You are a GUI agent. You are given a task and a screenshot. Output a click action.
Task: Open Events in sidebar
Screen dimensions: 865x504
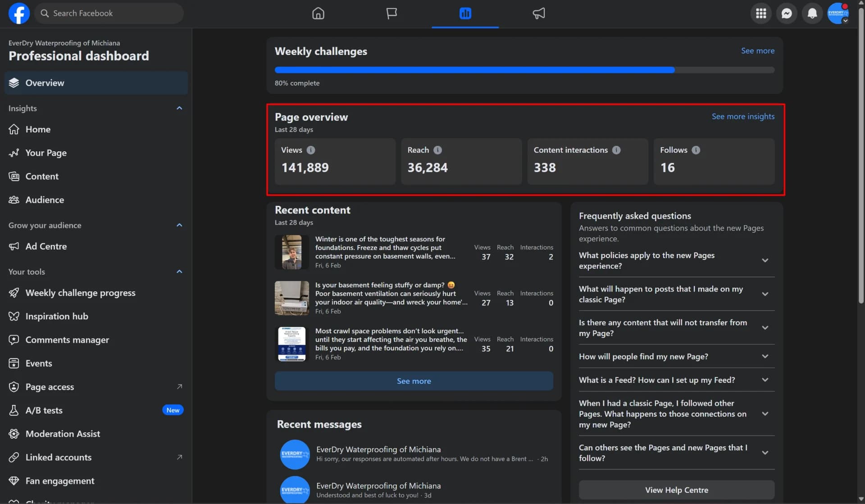coord(96,363)
